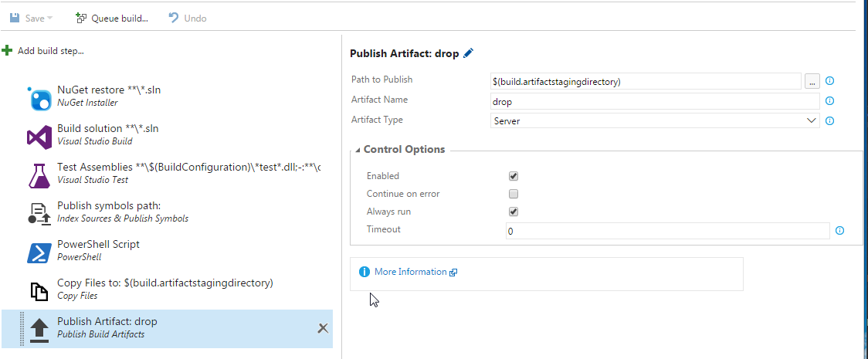The height and width of the screenshot is (359, 868).
Task: Open the More Information link
Action: click(410, 272)
